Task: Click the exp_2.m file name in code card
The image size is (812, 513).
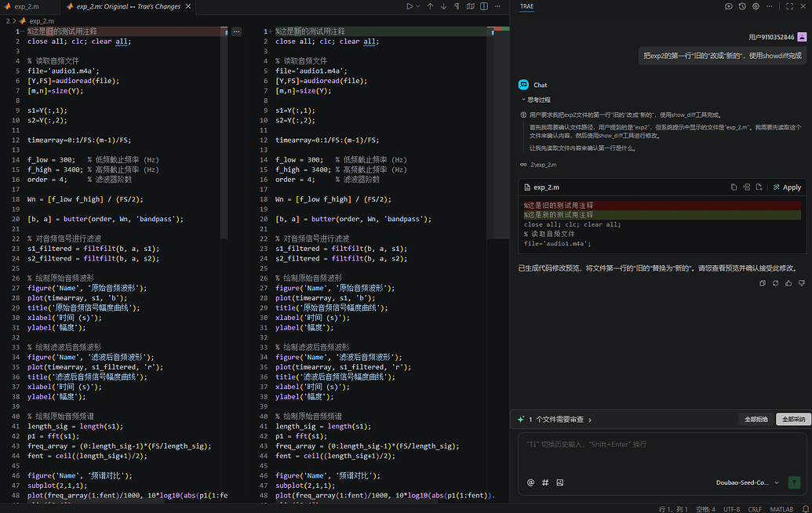Action: (x=546, y=187)
